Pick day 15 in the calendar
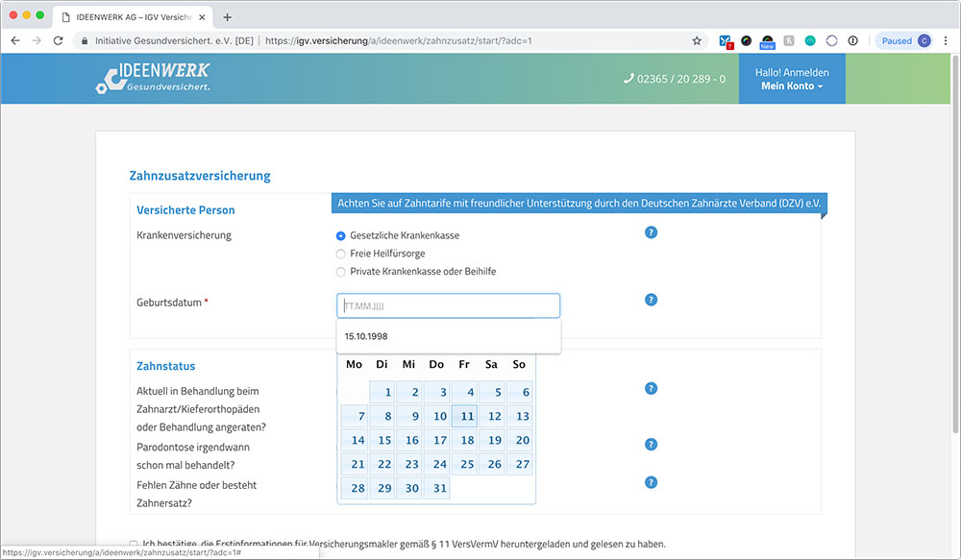The image size is (961, 560). pyautogui.click(x=382, y=440)
